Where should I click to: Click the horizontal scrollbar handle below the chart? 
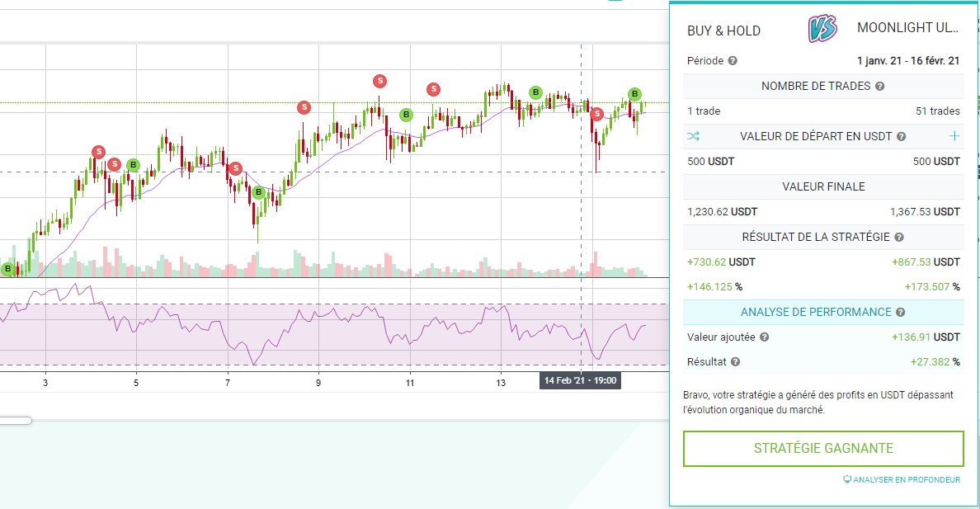pos(16,421)
